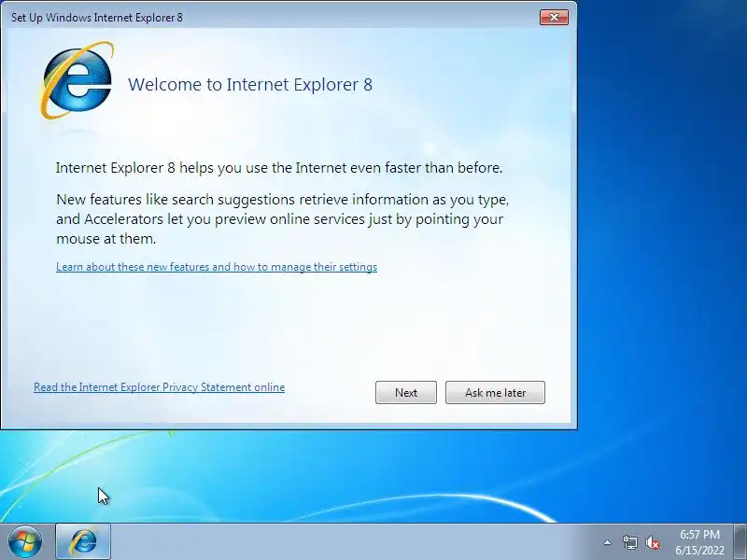Show hidden icons in the system tray

pyautogui.click(x=608, y=542)
